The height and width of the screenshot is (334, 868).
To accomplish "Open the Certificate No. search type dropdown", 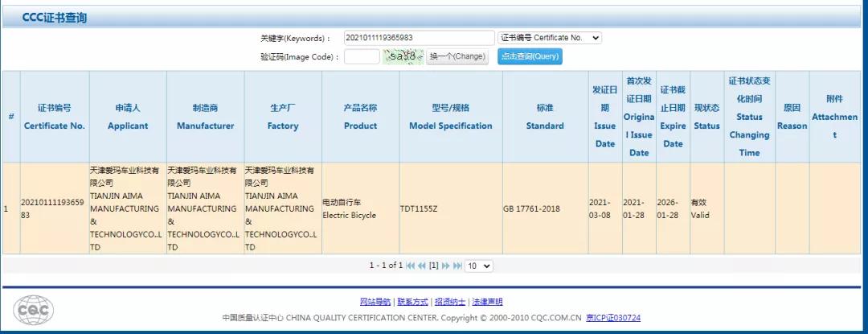I will (550, 38).
